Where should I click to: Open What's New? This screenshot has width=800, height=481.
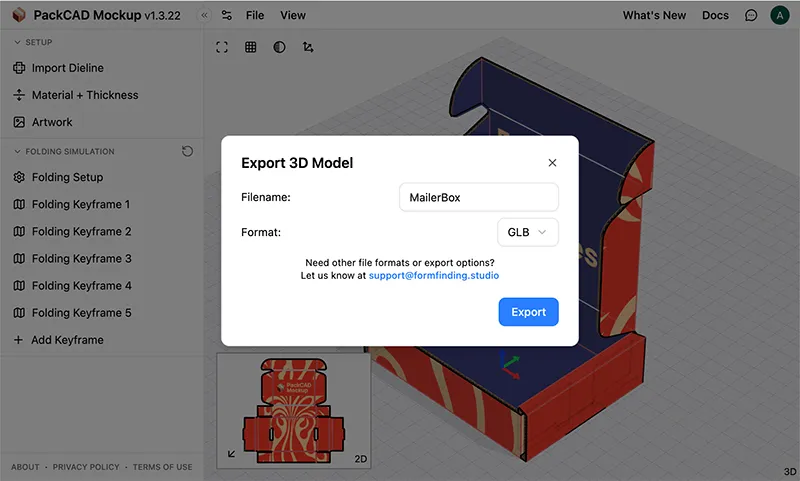click(654, 15)
